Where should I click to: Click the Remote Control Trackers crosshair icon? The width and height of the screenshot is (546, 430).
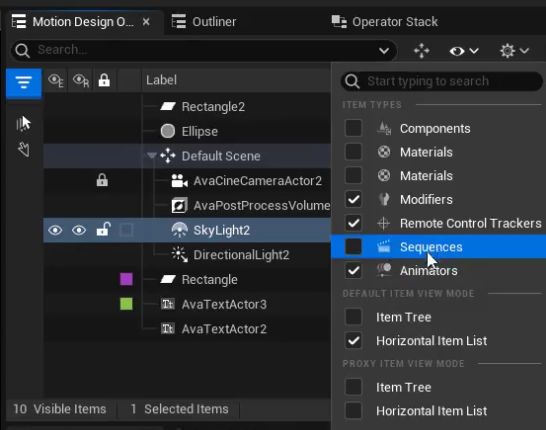click(383, 223)
